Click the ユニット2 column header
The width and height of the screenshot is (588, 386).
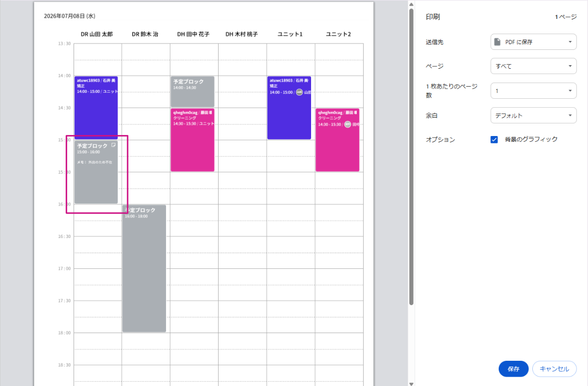(x=338, y=34)
